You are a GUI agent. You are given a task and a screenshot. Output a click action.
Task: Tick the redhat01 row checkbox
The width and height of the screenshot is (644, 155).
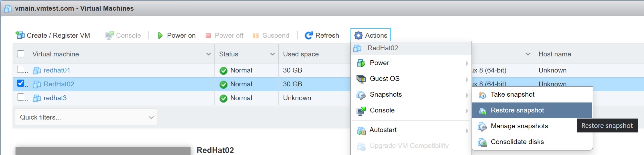pyautogui.click(x=21, y=70)
